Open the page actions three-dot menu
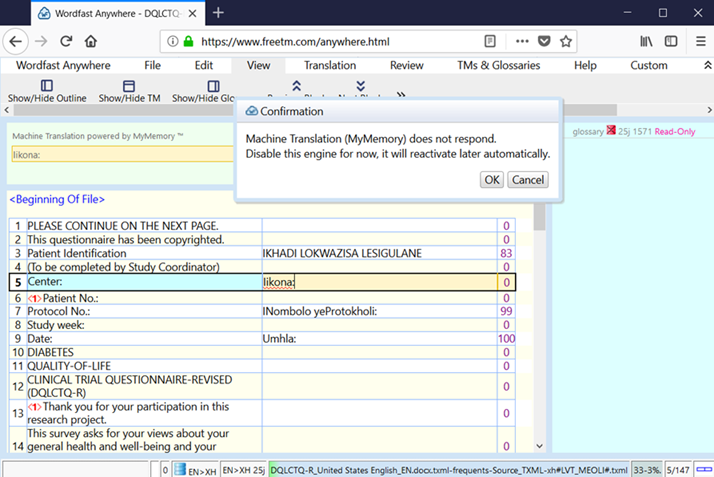The height and width of the screenshot is (477, 714). click(522, 41)
